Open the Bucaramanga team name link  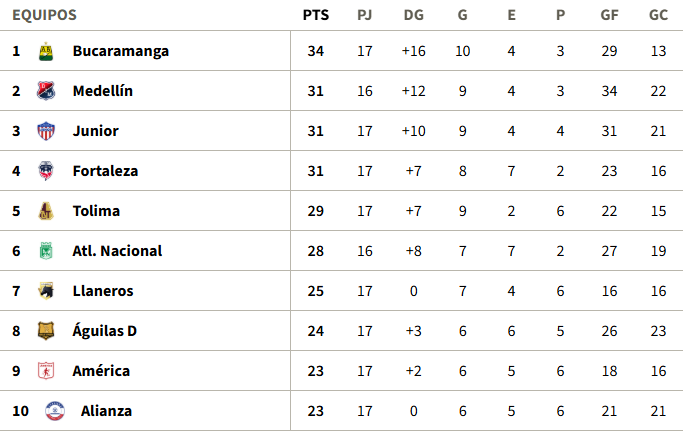[121, 51]
